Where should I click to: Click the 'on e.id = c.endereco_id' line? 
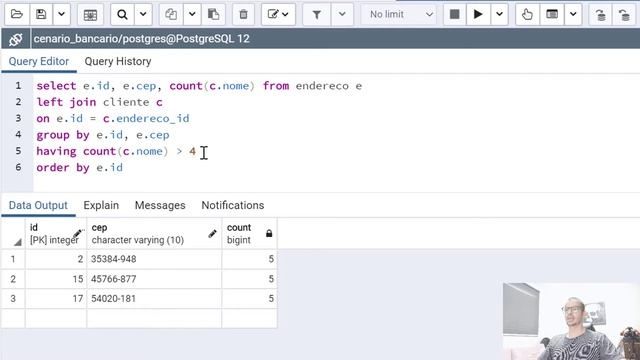[113, 119]
